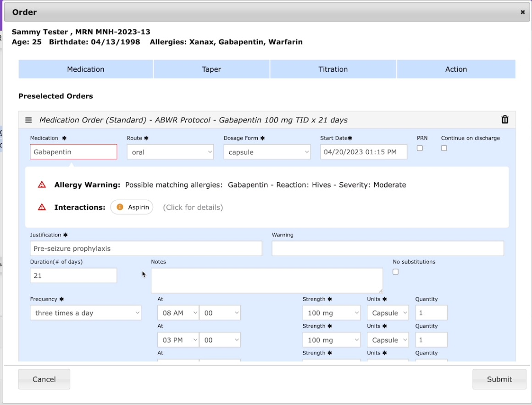Viewport: 532px width, 405px height.
Task: Click into the Notes text area
Action: (x=266, y=280)
